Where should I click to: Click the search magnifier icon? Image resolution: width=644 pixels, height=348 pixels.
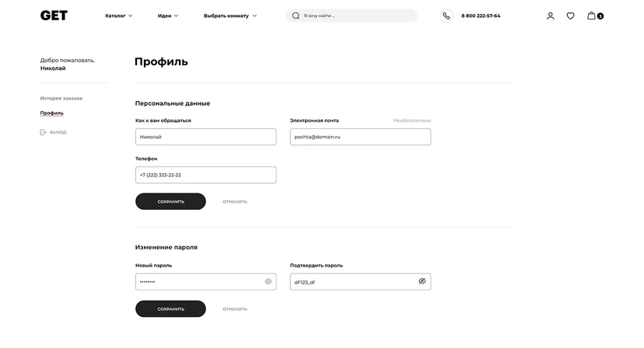(296, 16)
